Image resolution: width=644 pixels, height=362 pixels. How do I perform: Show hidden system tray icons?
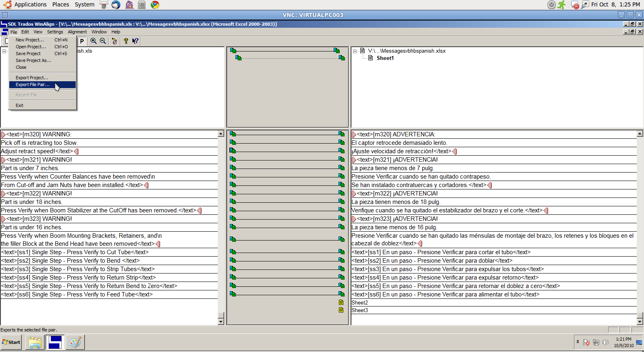578,341
